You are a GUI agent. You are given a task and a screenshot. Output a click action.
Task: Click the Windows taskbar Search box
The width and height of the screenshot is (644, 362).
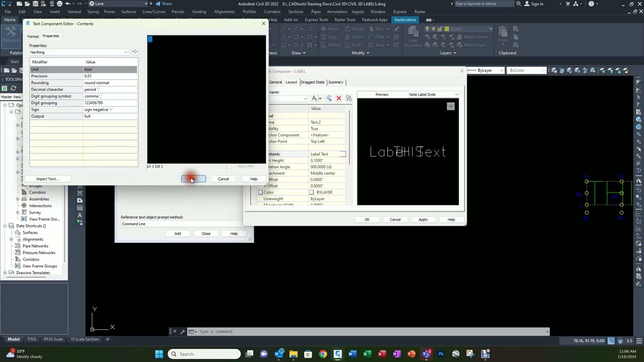point(204,354)
